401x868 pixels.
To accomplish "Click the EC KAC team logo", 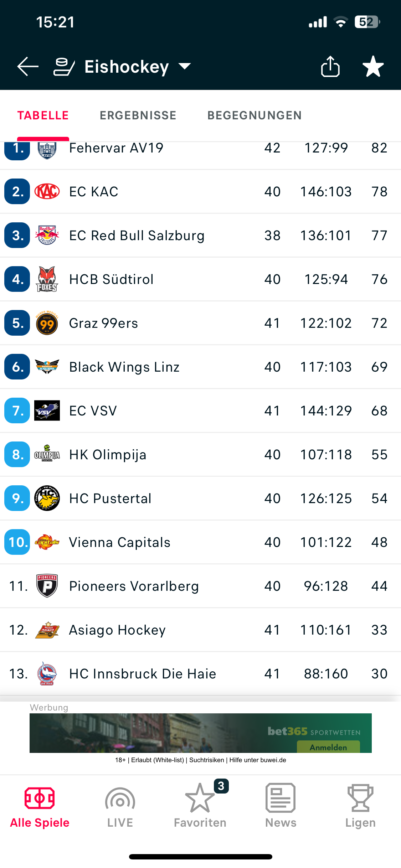I will pyautogui.click(x=47, y=192).
